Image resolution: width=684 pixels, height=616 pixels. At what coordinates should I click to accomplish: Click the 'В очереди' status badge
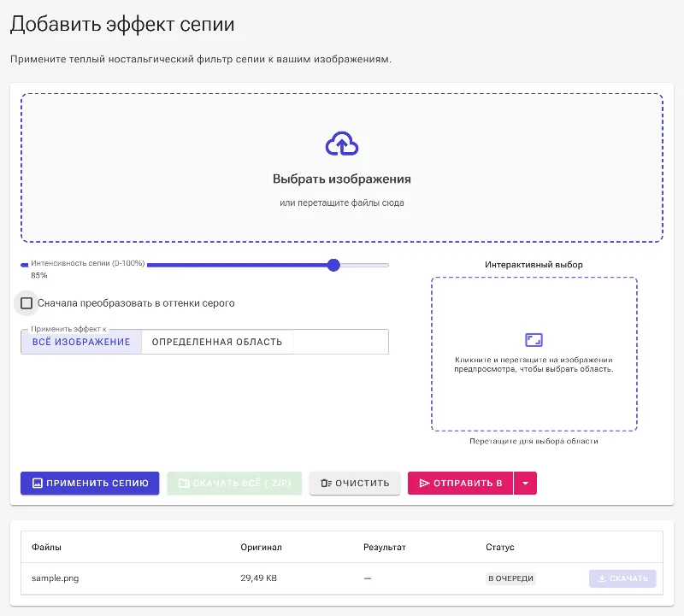[x=510, y=578]
